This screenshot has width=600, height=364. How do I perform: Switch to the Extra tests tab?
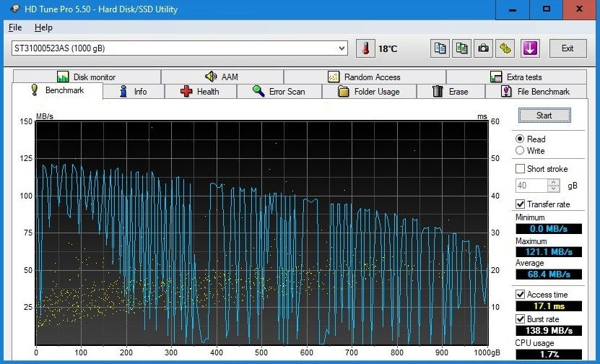click(x=516, y=77)
